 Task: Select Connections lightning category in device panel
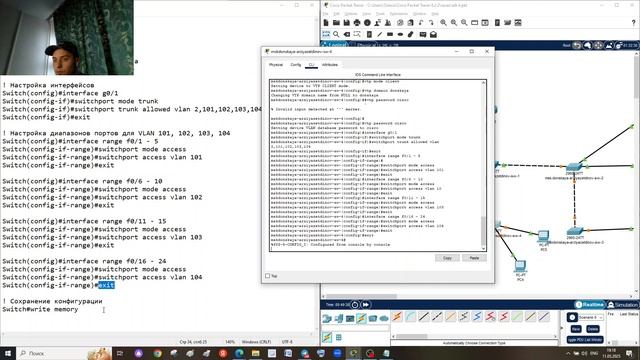point(361,318)
